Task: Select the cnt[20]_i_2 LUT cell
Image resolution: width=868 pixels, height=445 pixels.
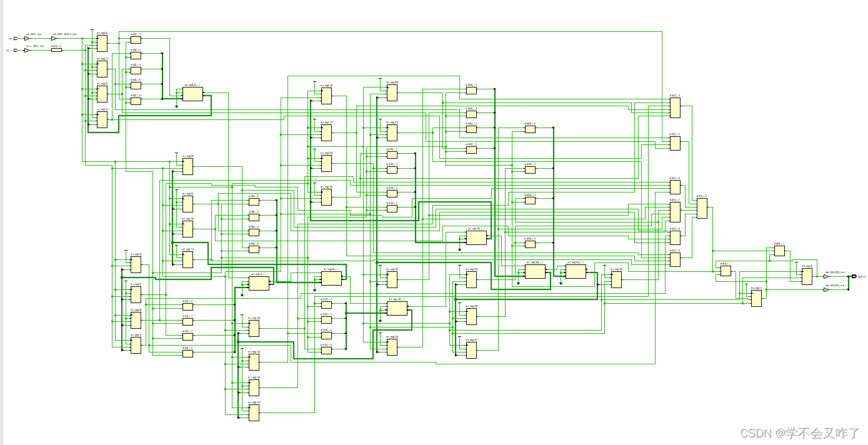Action: click(x=471, y=90)
